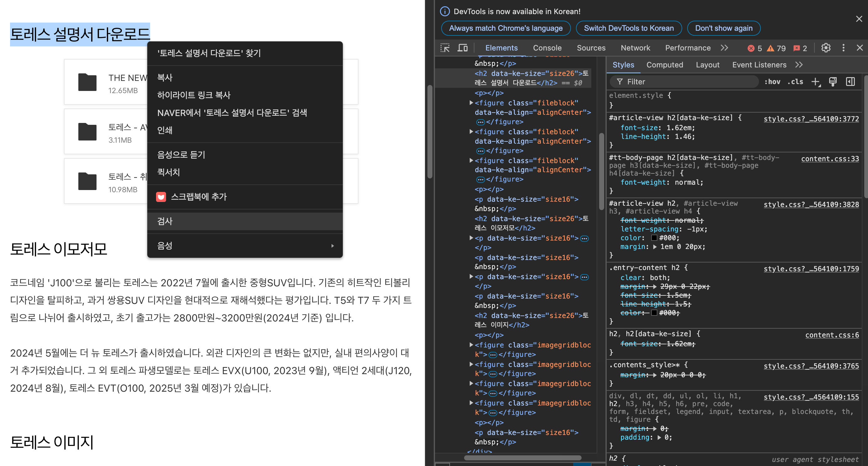Expand the third fileblock figure node
868x466 pixels.
click(x=471, y=161)
